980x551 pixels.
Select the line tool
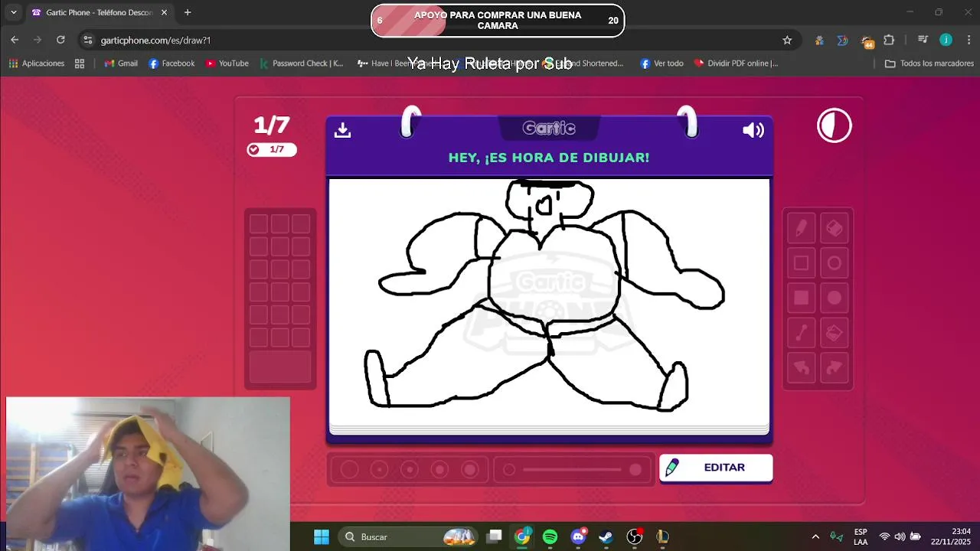(x=801, y=333)
